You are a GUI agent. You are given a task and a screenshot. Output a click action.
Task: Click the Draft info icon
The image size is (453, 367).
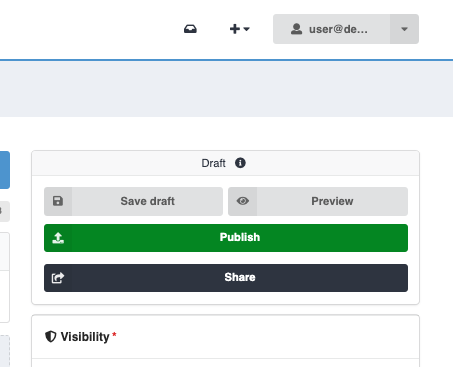(240, 163)
